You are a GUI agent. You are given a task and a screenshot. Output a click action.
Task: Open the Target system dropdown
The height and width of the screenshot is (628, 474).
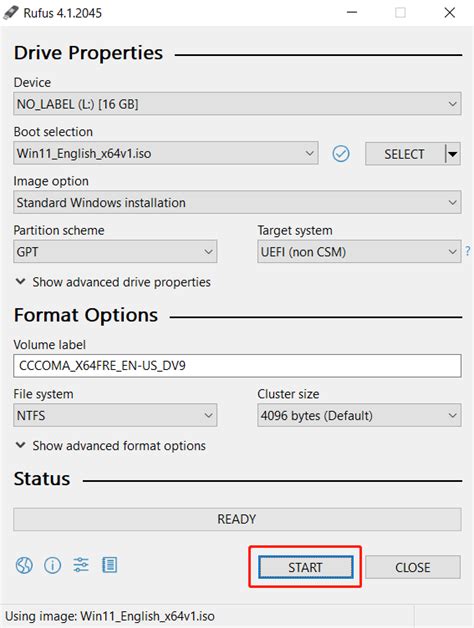click(359, 252)
